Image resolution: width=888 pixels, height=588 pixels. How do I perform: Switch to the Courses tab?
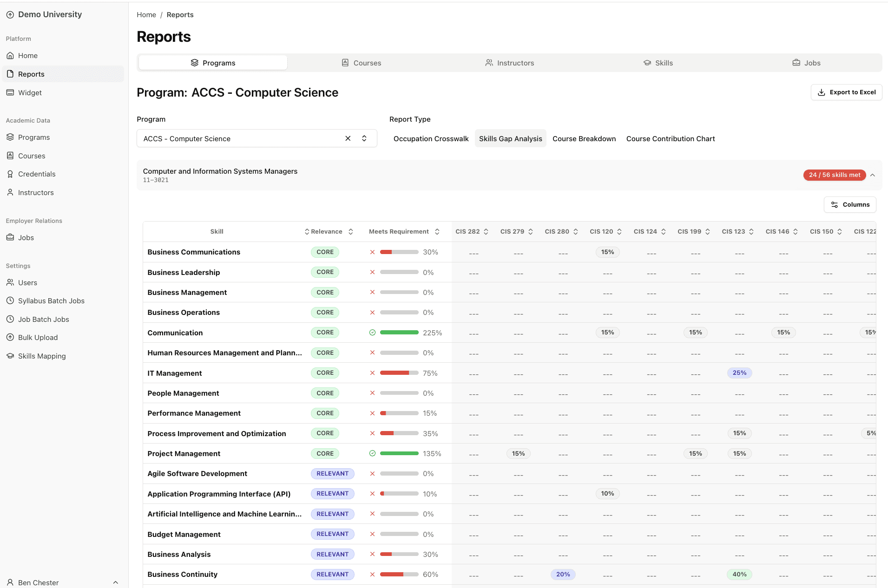361,63
